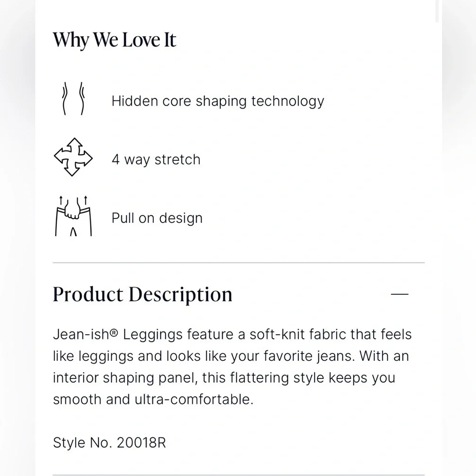This screenshot has width=476, height=476.
Task: Click the word technology in first feature
Action: point(288,101)
